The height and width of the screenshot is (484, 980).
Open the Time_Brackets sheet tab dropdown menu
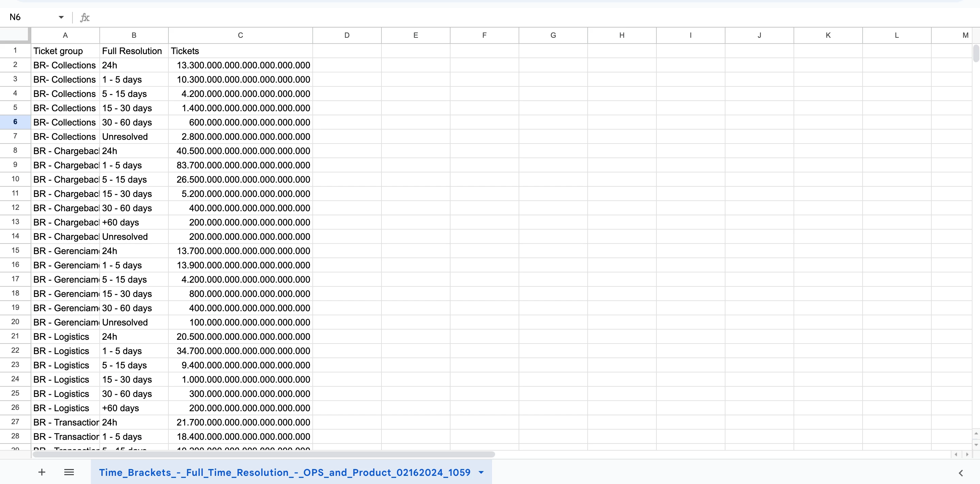(x=481, y=472)
